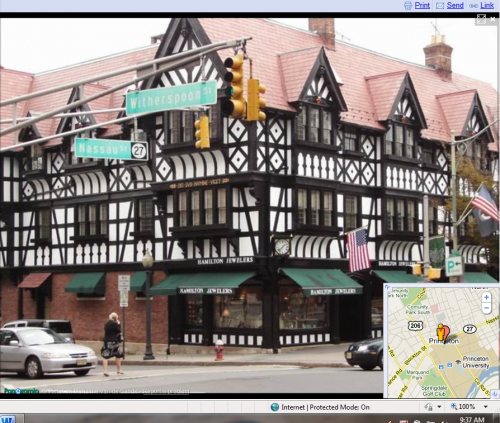Open the privacy icon dropdown arrow
This screenshot has height=423, width=500.
[x=439, y=407]
